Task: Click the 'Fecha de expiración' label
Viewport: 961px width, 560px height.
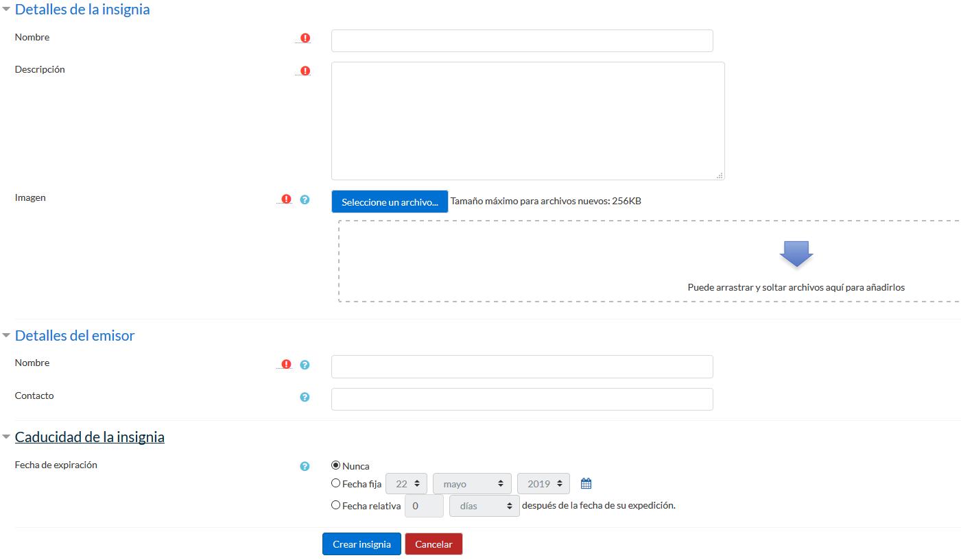Action: pyautogui.click(x=56, y=465)
